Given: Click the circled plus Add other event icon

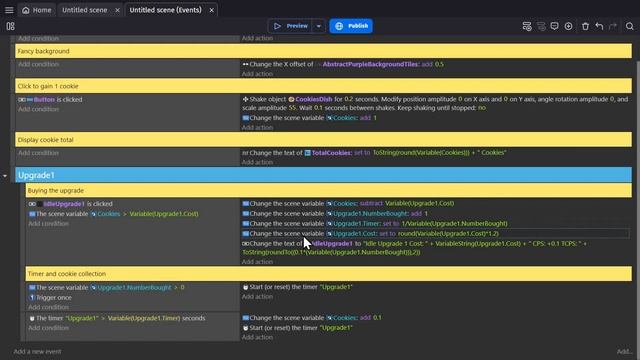Looking at the screenshot, I should click(x=568, y=26).
